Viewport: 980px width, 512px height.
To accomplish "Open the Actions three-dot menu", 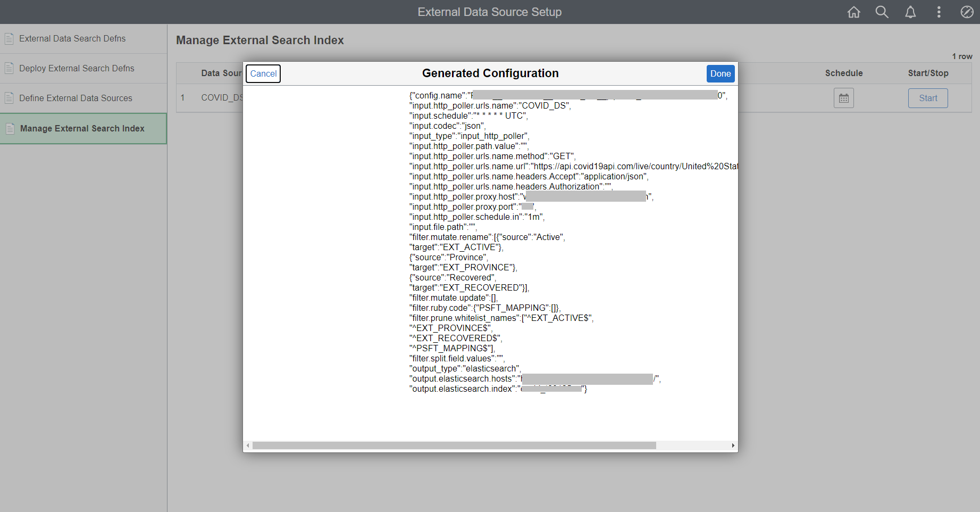I will click(x=939, y=12).
